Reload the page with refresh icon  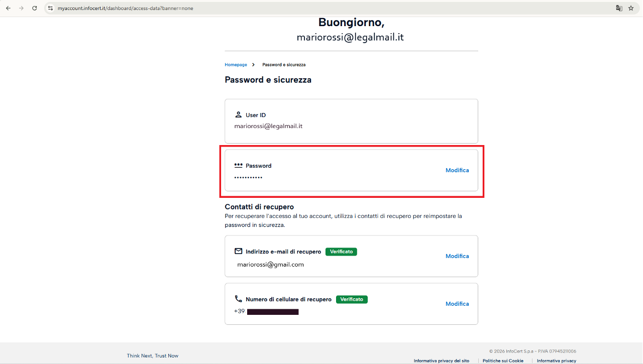[x=35, y=8]
